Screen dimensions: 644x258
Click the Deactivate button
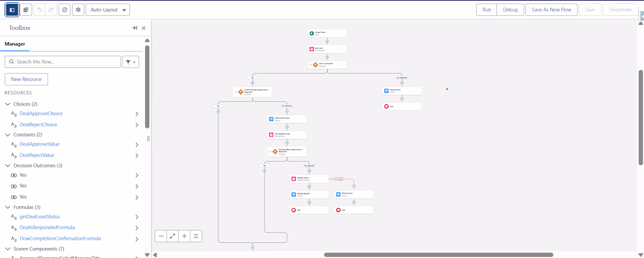click(x=621, y=9)
